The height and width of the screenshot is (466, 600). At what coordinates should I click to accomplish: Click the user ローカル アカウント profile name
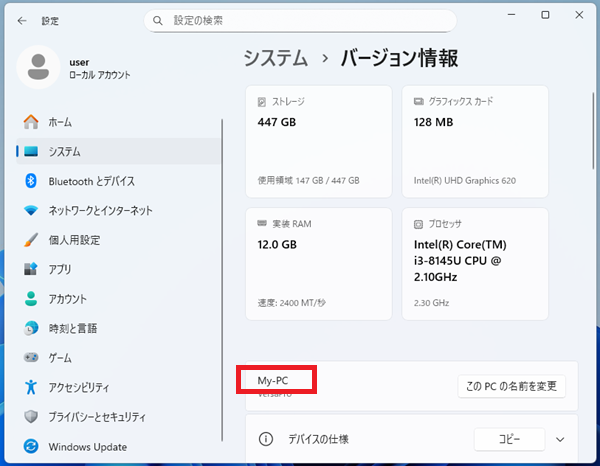click(99, 68)
